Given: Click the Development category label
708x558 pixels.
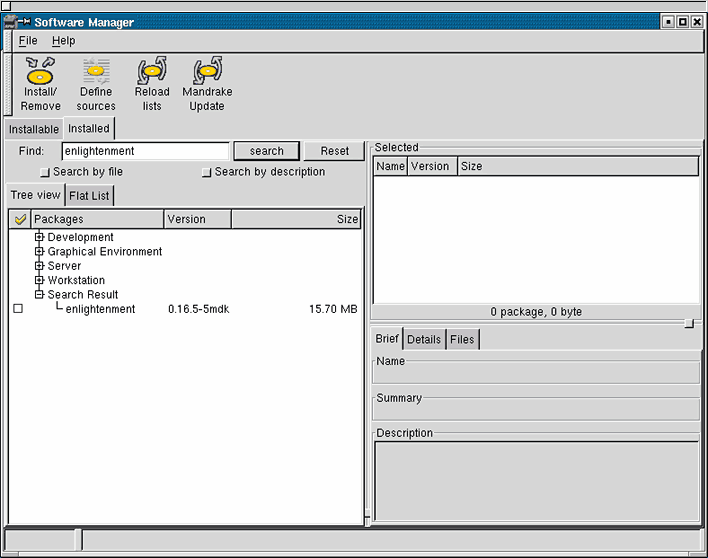Looking at the screenshot, I should (80, 237).
